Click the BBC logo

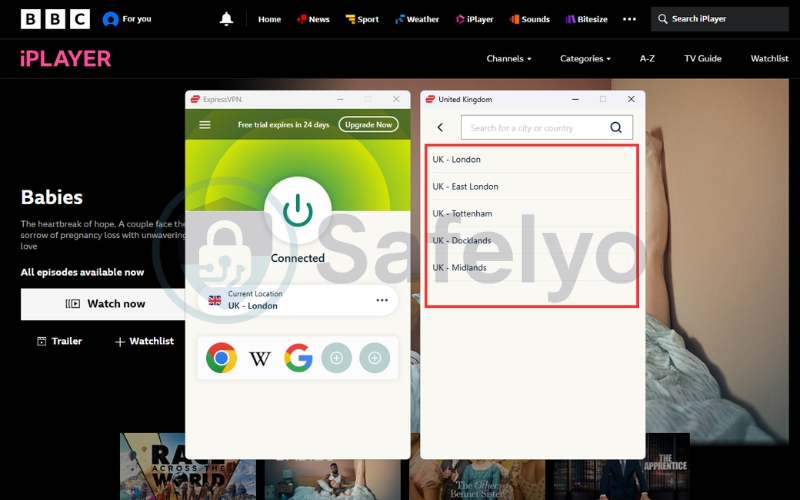tap(55, 19)
